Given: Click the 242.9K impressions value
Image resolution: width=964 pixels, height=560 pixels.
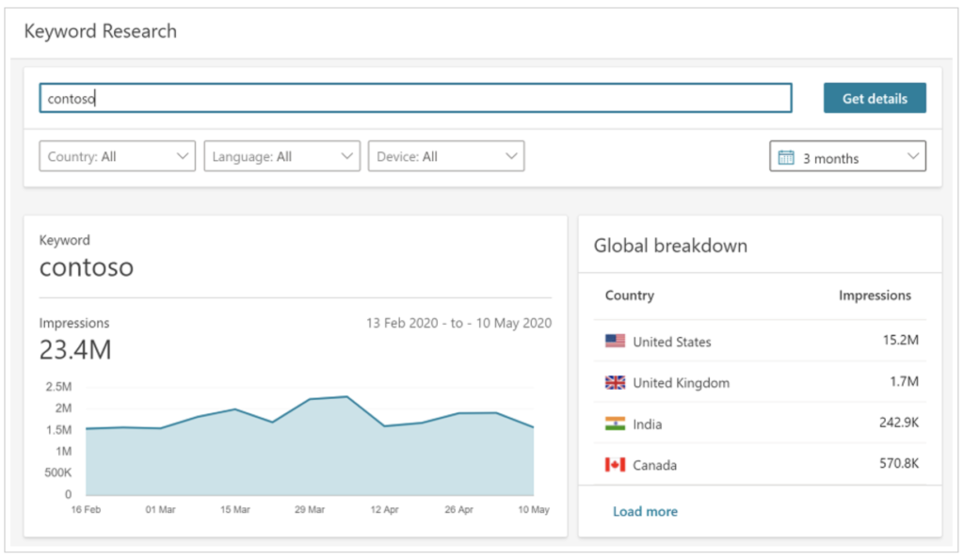Looking at the screenshot, I should coord(899,423).
